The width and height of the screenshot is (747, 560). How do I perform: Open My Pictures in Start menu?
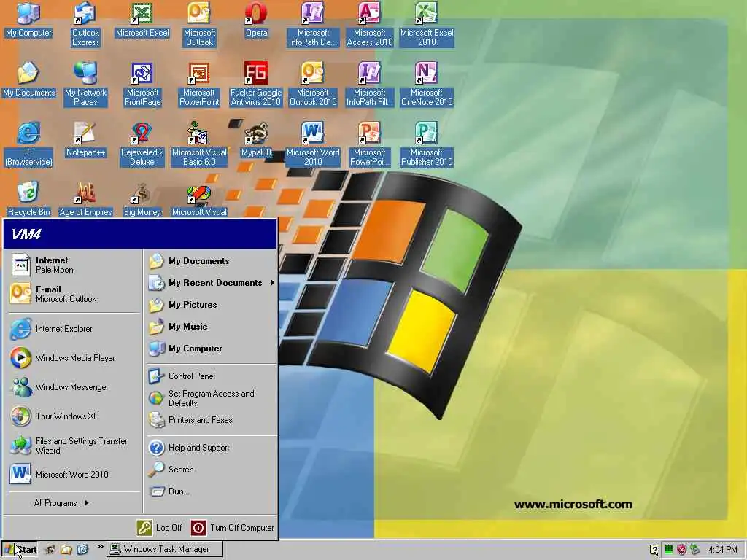click(x=212, y=305)
